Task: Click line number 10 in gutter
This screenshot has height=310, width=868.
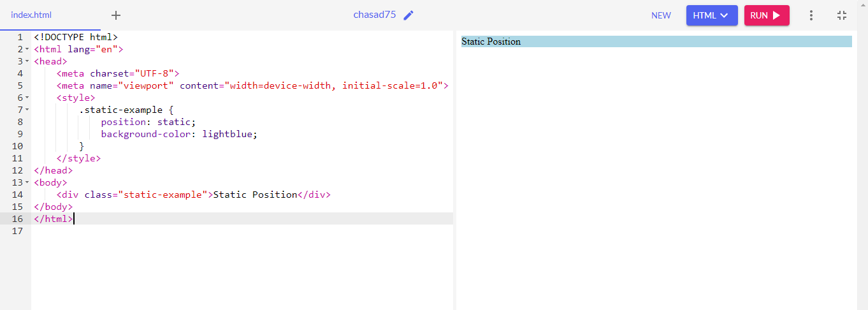Action: point(18,146)
